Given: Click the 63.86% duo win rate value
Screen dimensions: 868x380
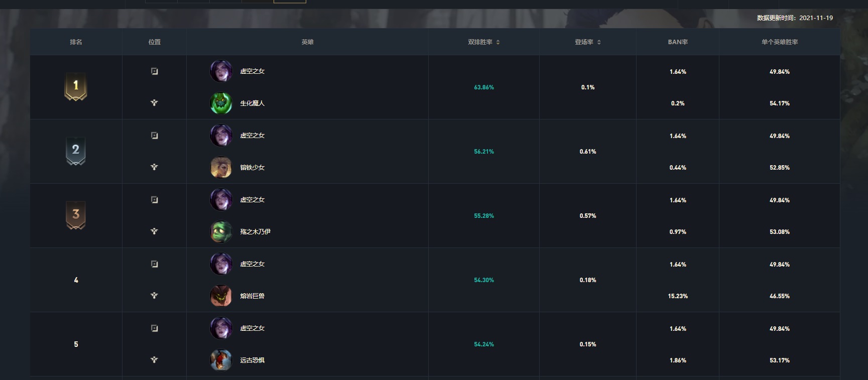Looking at the screenshot, I should tap(484, 87).
